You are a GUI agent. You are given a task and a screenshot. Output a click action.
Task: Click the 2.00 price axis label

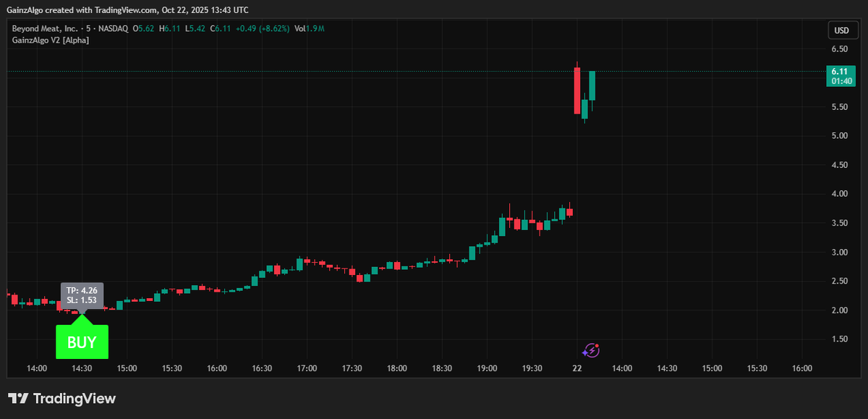pos(839,310)
